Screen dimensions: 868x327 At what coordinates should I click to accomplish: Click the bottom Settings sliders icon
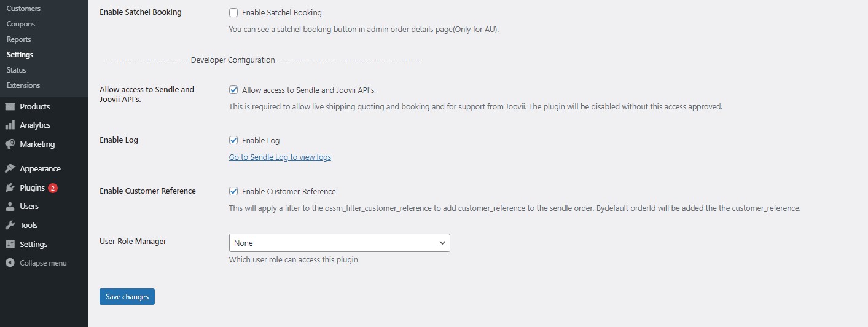coord(10,244)
